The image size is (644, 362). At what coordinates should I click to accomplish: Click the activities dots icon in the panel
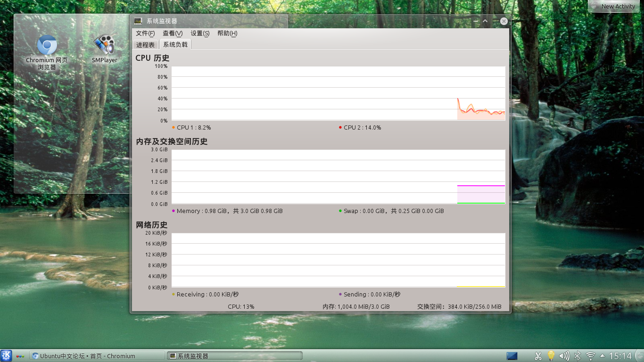point(20,356)
